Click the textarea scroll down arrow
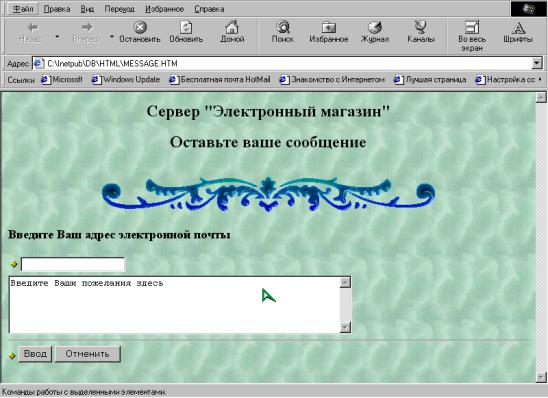Screen dimensions: 548x398 [345, 327]
